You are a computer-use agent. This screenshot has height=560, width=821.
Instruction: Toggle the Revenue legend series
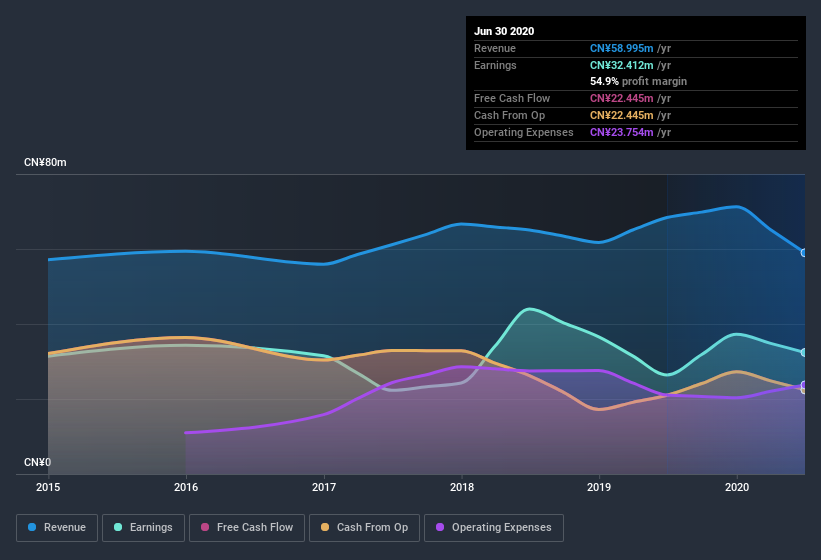(x=57, y=528)
